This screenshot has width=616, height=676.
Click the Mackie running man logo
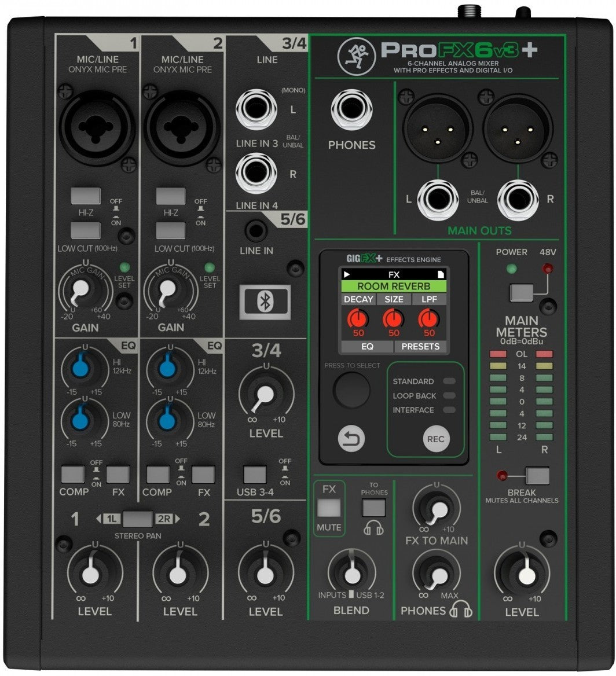tap(357, 56)
